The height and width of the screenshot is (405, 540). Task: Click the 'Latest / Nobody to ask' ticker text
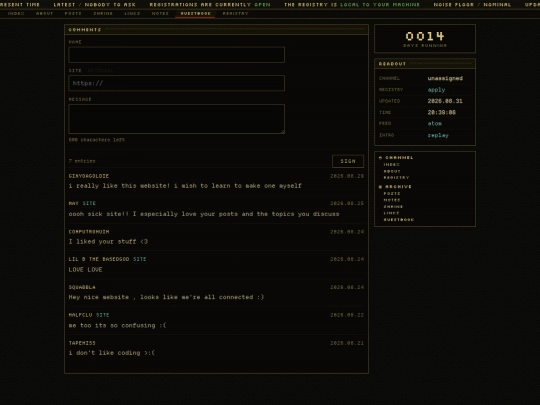(94, 4)
